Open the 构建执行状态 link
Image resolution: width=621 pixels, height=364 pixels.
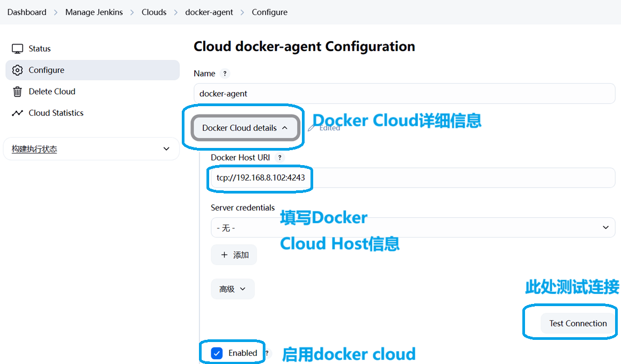(34, 149)
